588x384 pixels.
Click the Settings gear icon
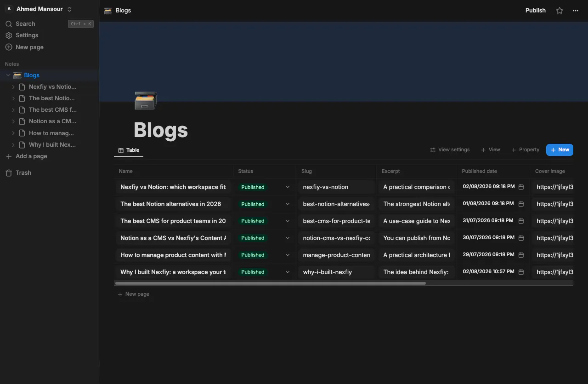pyautogui.click(x=9, y=35)
